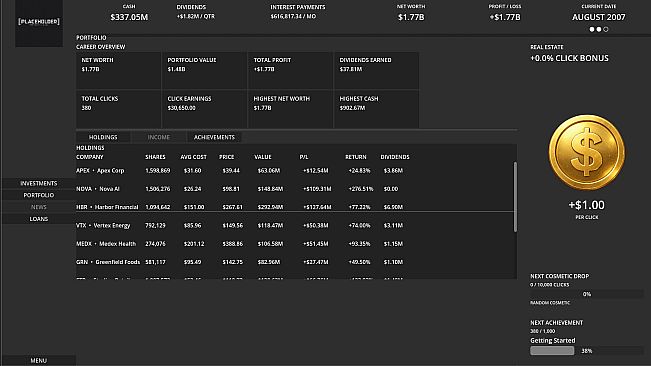Click the Return column header
The height and width of the screenshot is (366, 651).
[356, 157]
